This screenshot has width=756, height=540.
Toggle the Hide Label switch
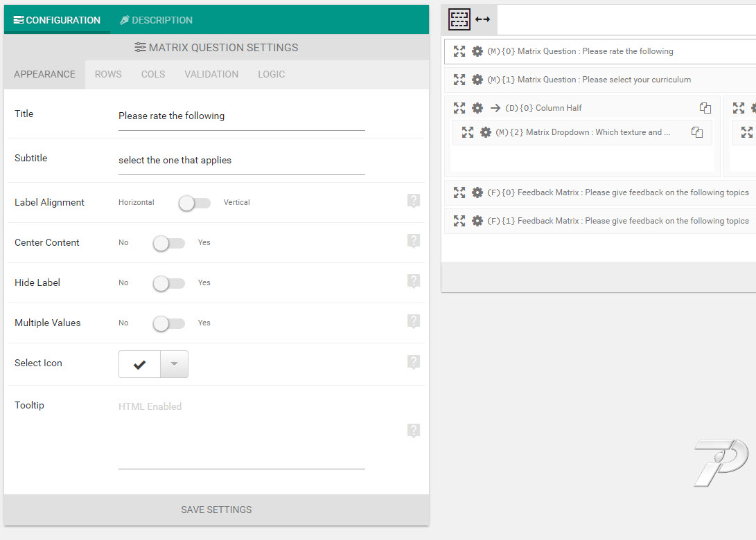coord(169,283)
